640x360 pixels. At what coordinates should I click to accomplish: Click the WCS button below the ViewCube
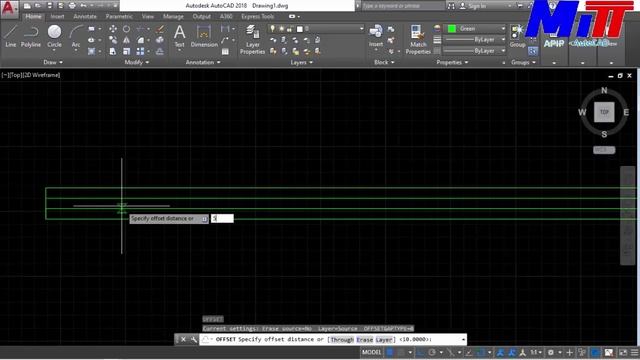(604, 150)
